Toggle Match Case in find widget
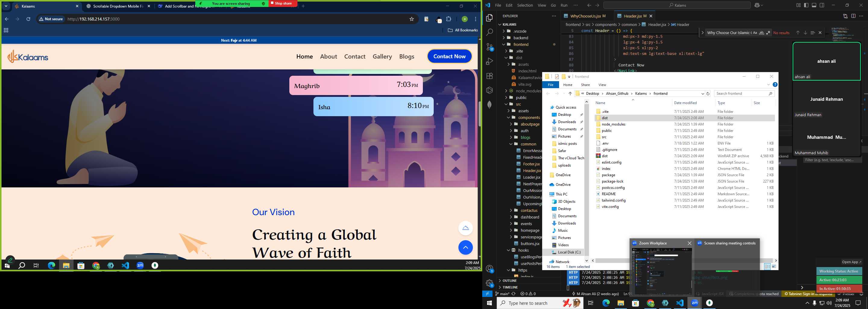 755,33
